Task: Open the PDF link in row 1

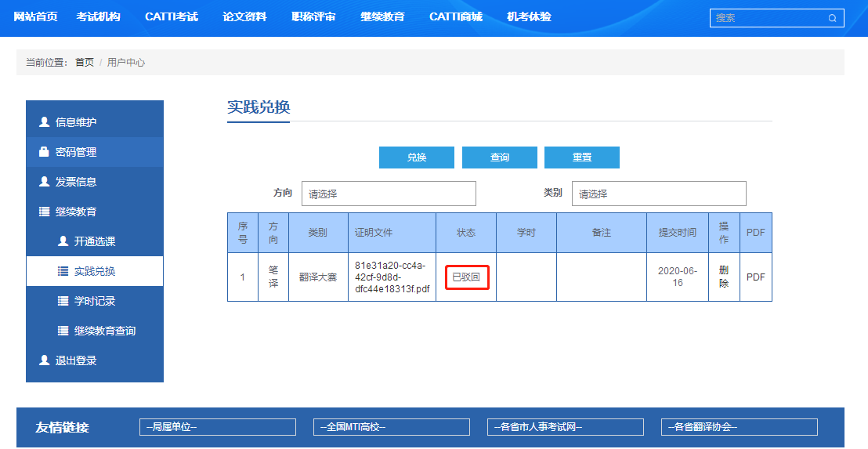Action: (755, 277)
